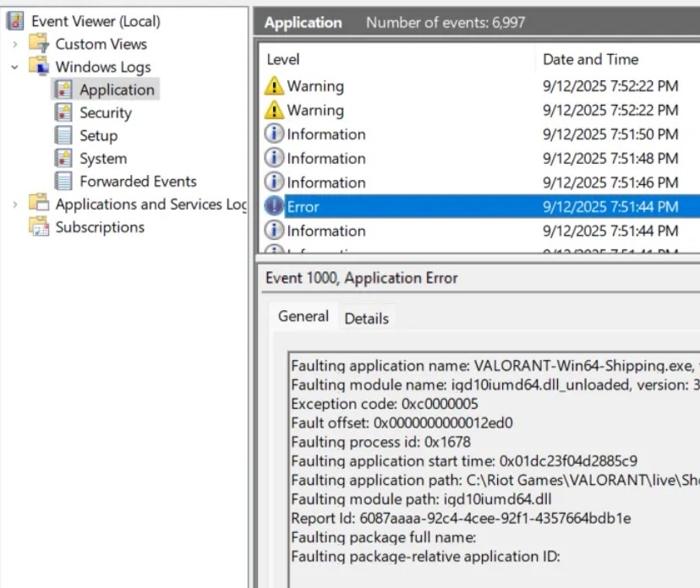Sort by Date and Time column
The image size is (700, 588).
(x=590, y=59)
